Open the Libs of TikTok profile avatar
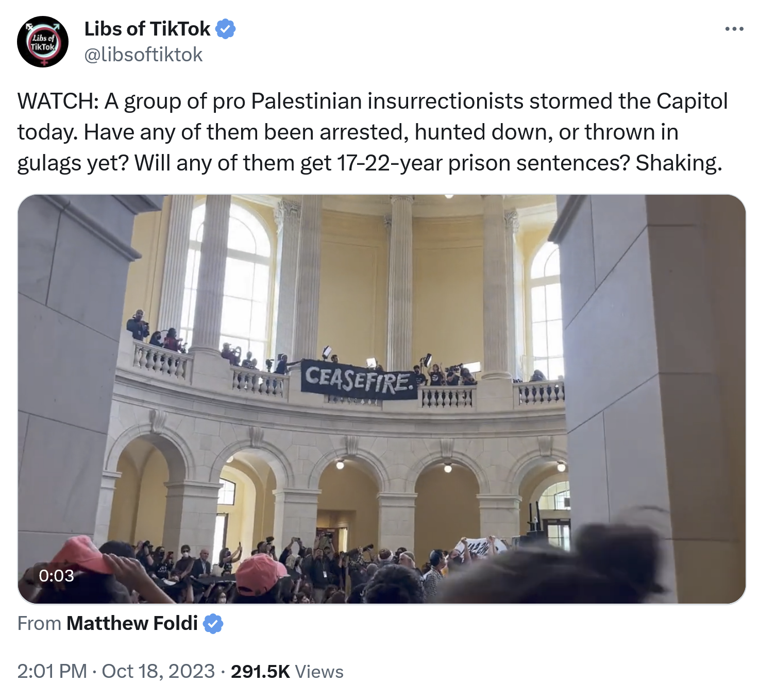Image resolution: width=759 pixels, height=700 pixels. pyautogui.click(x=43, y=42)
